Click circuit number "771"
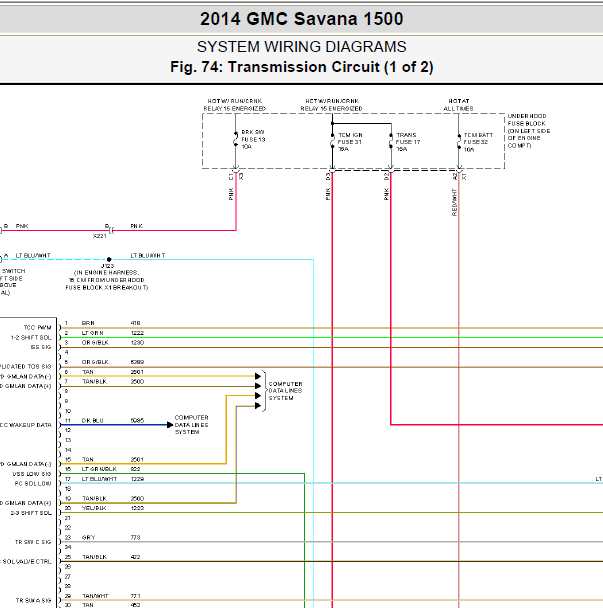The height and width of the screenshot is (608, 603). tap(135, 596)
